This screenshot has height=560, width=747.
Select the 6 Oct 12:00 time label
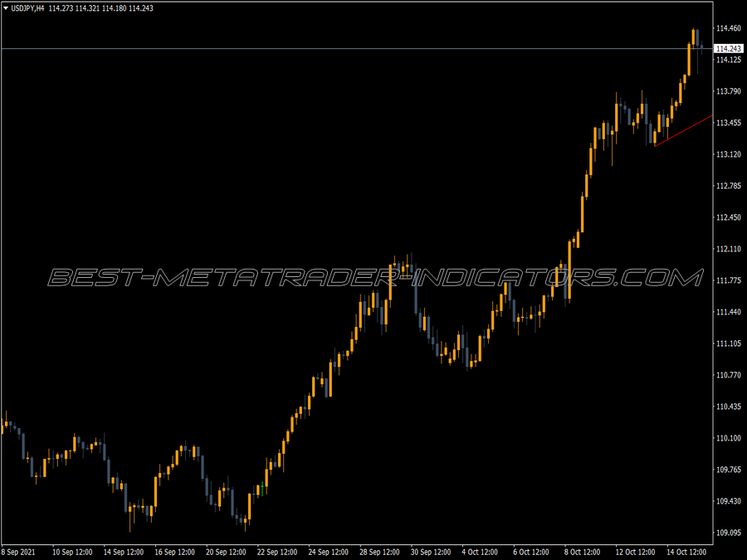tap(530, 552)
